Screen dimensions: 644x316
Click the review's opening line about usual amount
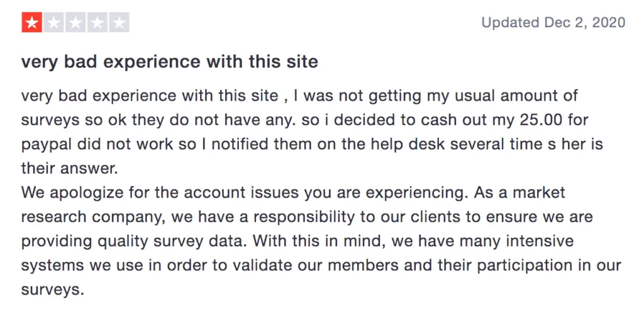coord(299,96)
